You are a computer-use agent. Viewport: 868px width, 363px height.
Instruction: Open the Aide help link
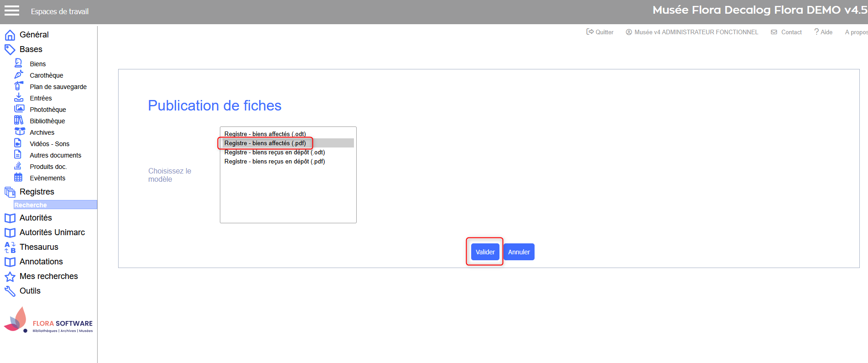(823, 32)
